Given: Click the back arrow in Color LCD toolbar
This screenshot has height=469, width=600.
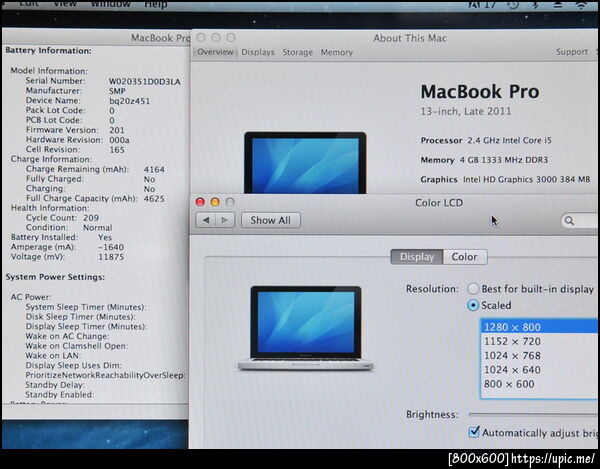Looking at the screenshot, I should (206, 220).
